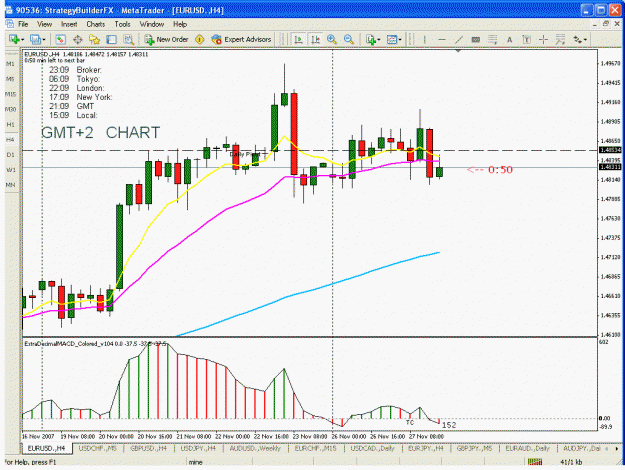625x470 pixels.
Task: Expand the New Chart dropdown arrow
Action: coord(23,39)
